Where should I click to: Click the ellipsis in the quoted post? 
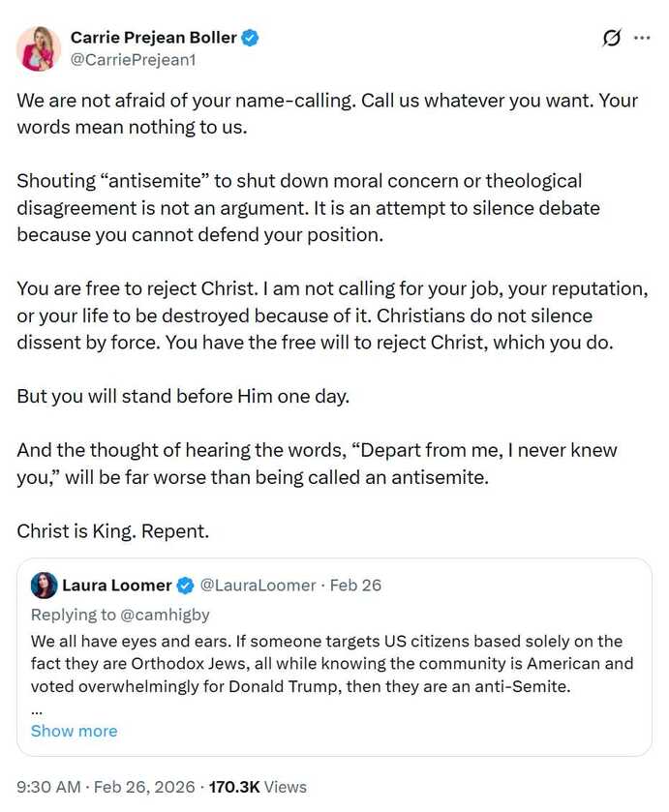pos(37,710)
